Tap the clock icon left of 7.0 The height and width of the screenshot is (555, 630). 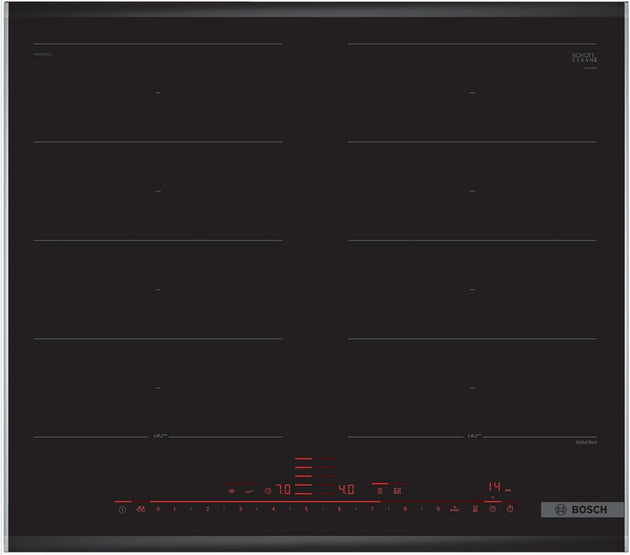click(x=267, y=491)
